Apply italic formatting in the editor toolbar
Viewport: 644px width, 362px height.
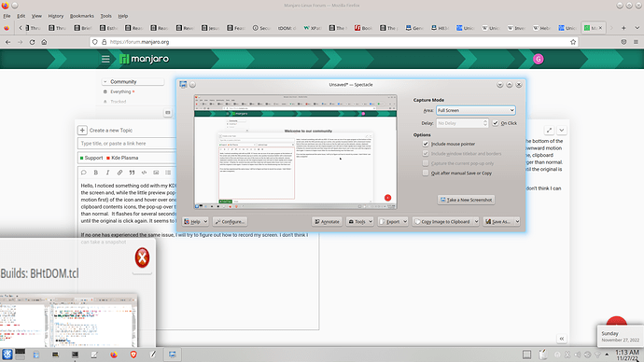coord(107,173)
